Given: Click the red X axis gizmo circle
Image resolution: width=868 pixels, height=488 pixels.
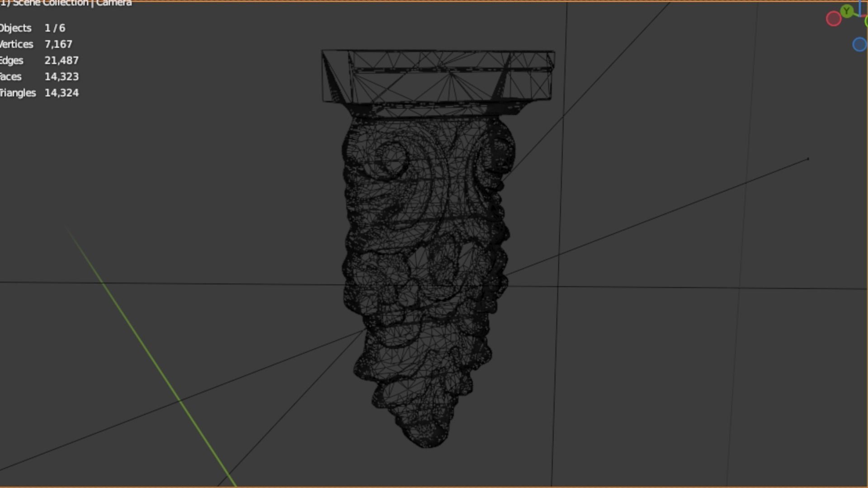Looking at the screenshot, I should [833, 19].
